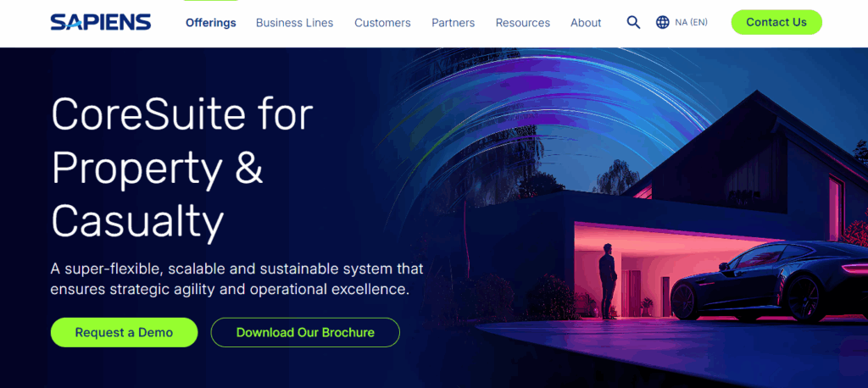The width and height of the screenshot is (868, 388).
Task: Click Download Our Brochure button
Action: pos(305,333)
